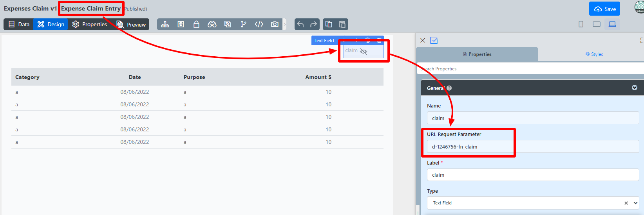Open the Type dropdown arrow
This screenshot has width=644, height=215.
coord(635,203)
